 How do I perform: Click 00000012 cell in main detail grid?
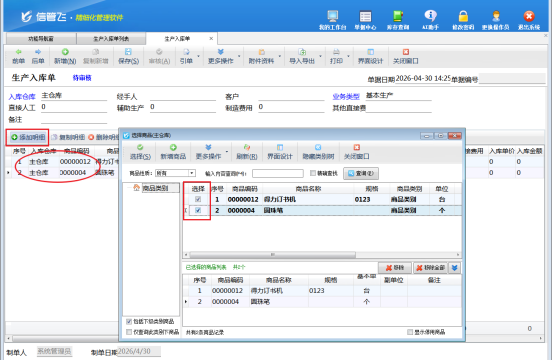(x=75, y=161)
